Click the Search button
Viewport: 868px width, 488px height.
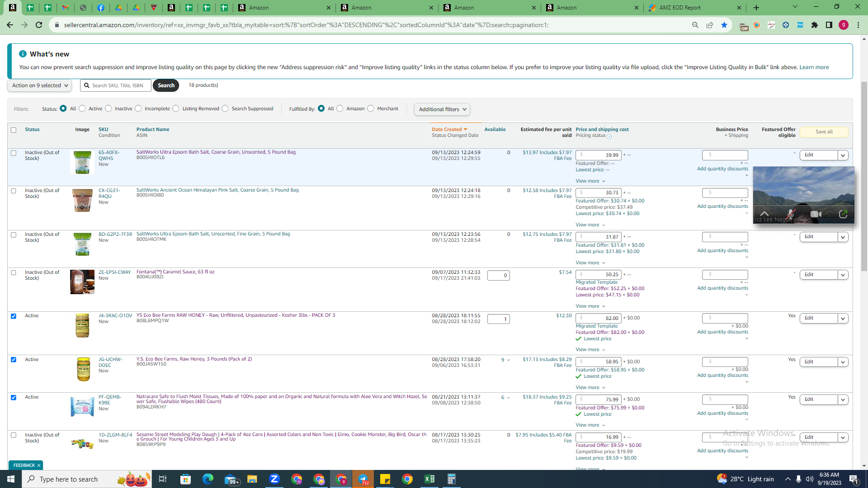[166, 85]
